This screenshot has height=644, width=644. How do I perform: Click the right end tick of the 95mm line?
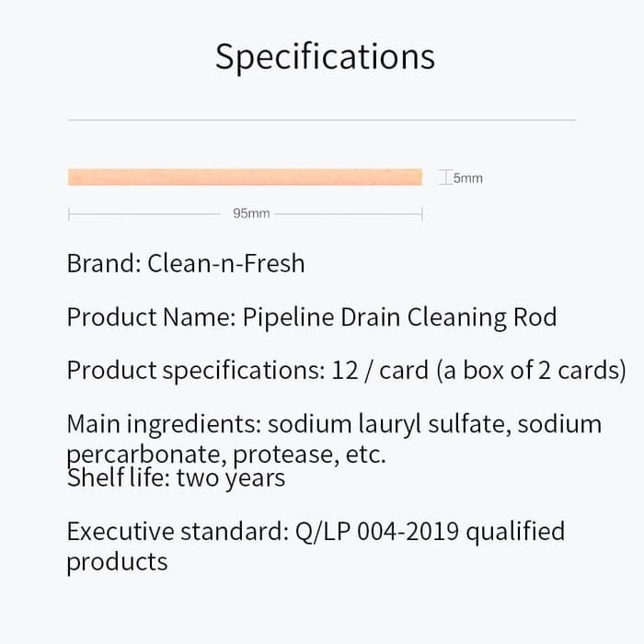click(x=421, y=213)
